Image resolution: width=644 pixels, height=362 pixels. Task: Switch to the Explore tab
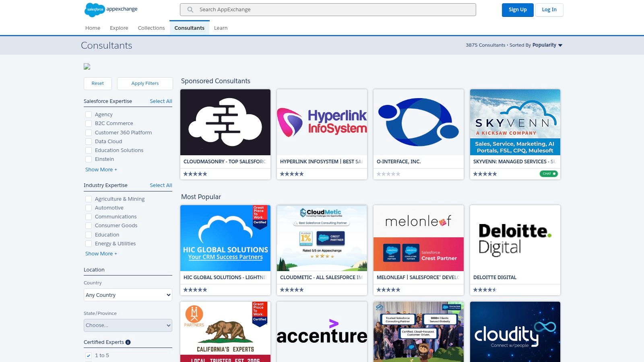119,28
